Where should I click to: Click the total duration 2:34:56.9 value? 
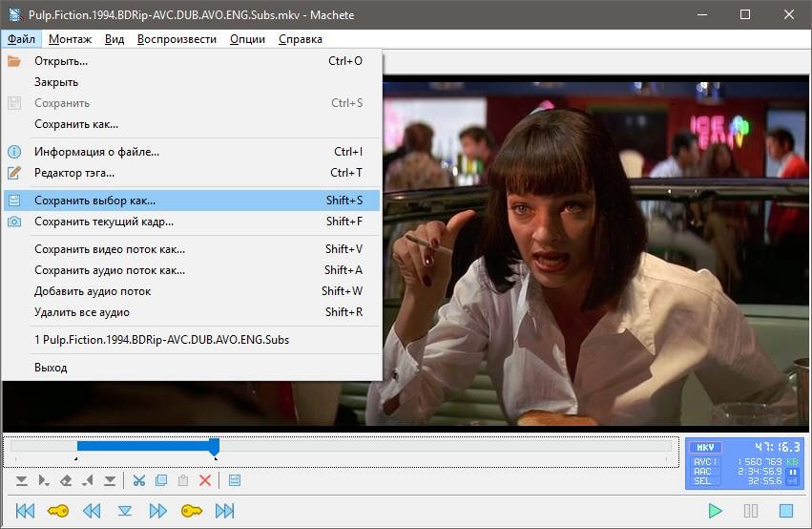760,472
